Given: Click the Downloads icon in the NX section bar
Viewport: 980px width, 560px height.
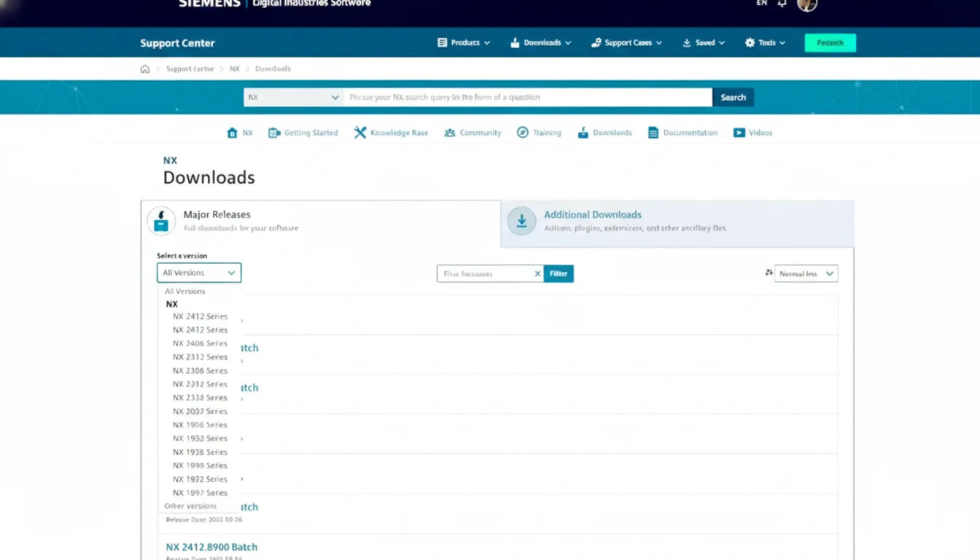Looking at the screenshot, I should pyautogui.click(x=583, y=133).
